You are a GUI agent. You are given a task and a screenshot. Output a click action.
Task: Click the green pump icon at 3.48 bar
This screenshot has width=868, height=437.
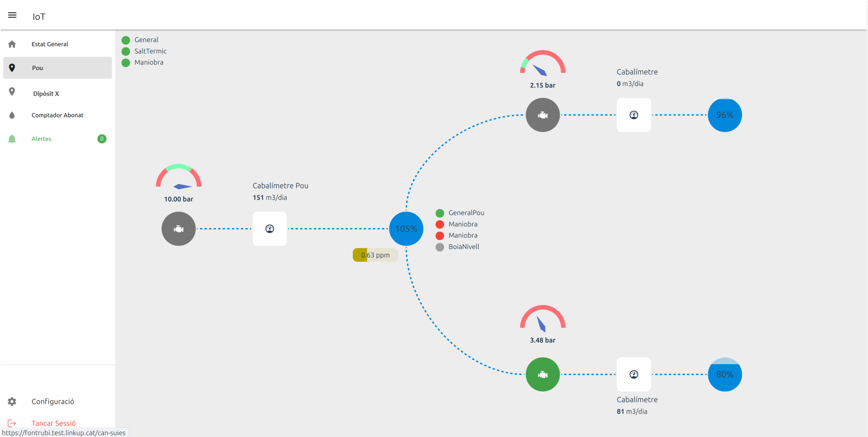point(542,374)
